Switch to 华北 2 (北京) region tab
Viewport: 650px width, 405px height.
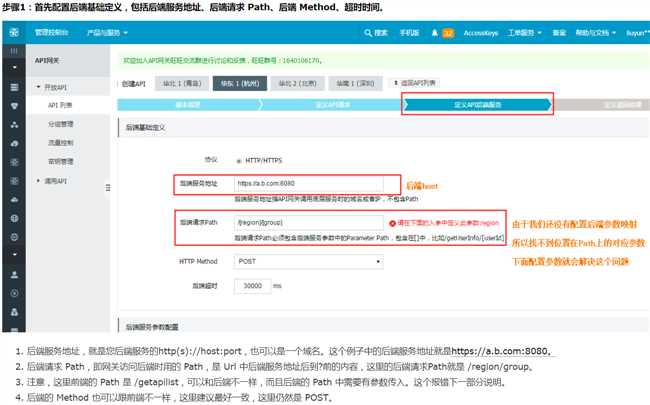[297, 83]
